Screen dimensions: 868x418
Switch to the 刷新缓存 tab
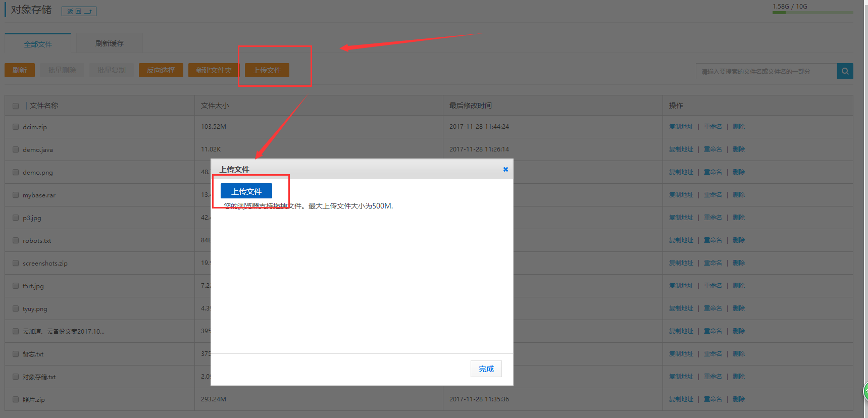(110, 43)
